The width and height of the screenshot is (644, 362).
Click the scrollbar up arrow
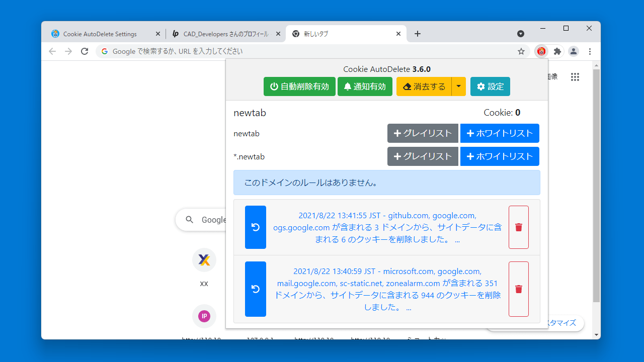pyautogui.click(x=597, y=65)
